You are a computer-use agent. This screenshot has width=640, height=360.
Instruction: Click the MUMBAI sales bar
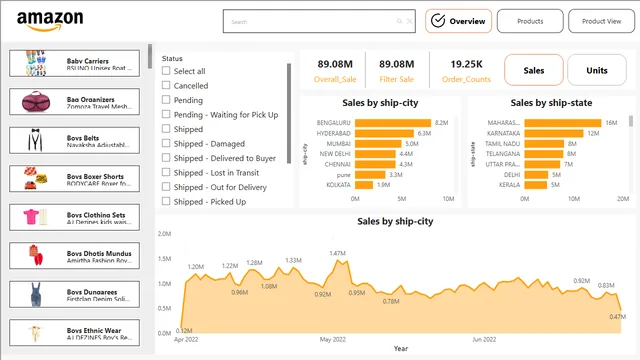(x=378, y=144)
